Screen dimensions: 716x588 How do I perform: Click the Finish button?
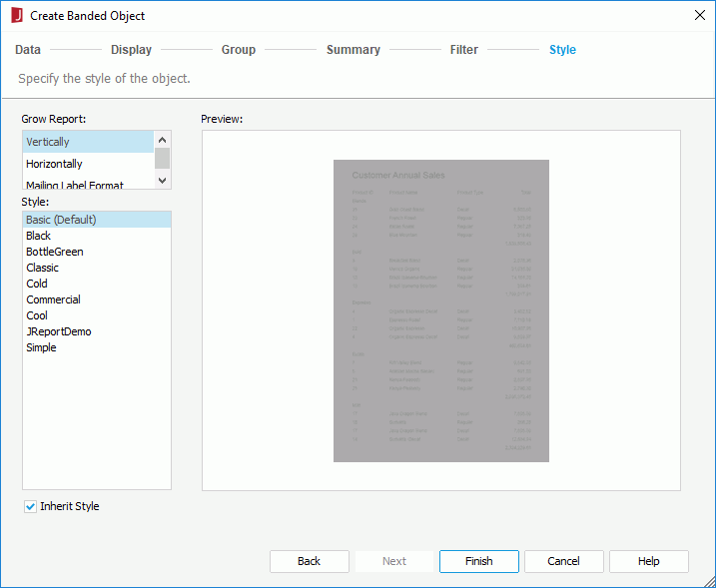[x=479, y=561]
